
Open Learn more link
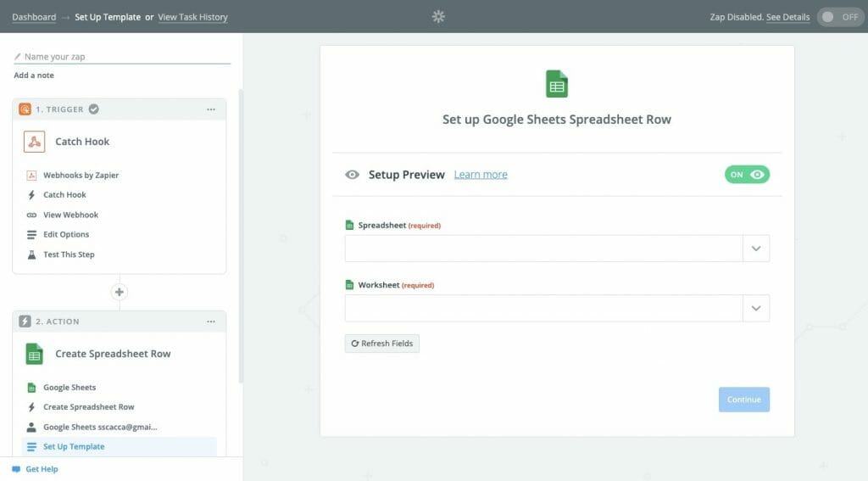(481, 175)
